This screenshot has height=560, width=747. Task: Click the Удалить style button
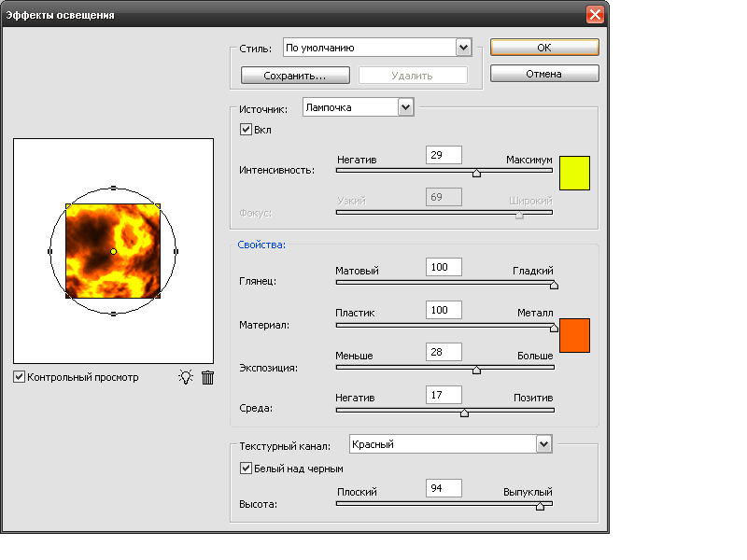[x=413, y=76]
